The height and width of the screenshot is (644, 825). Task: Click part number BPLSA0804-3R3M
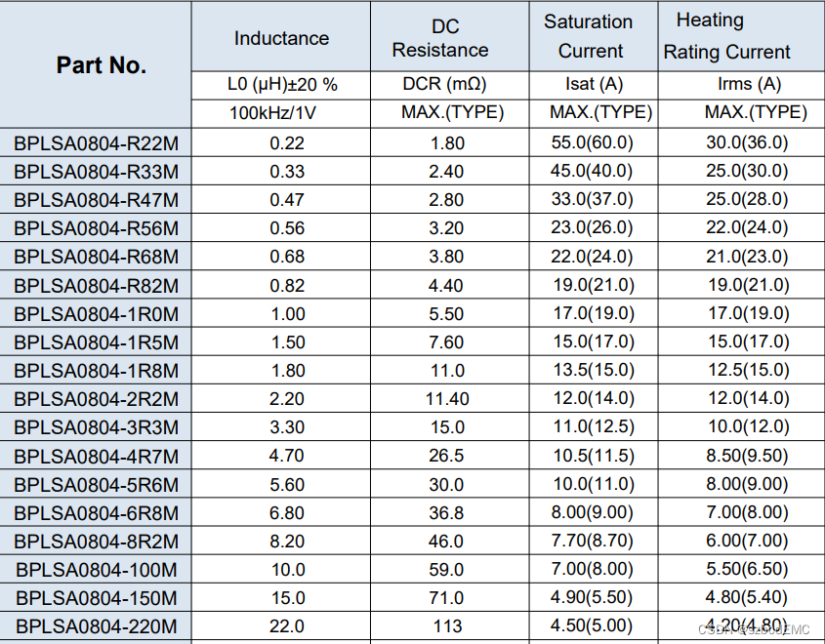[x=97, y=427]
